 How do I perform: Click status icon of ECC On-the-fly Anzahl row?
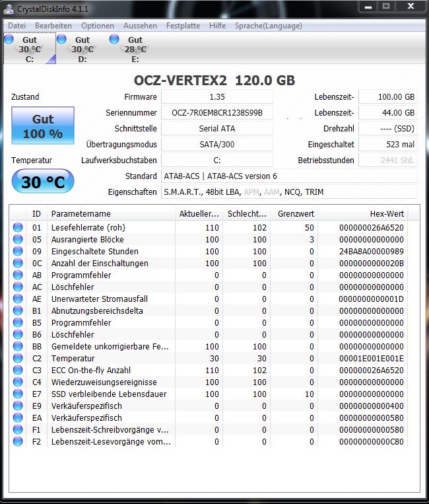click(x=18, y=370)
